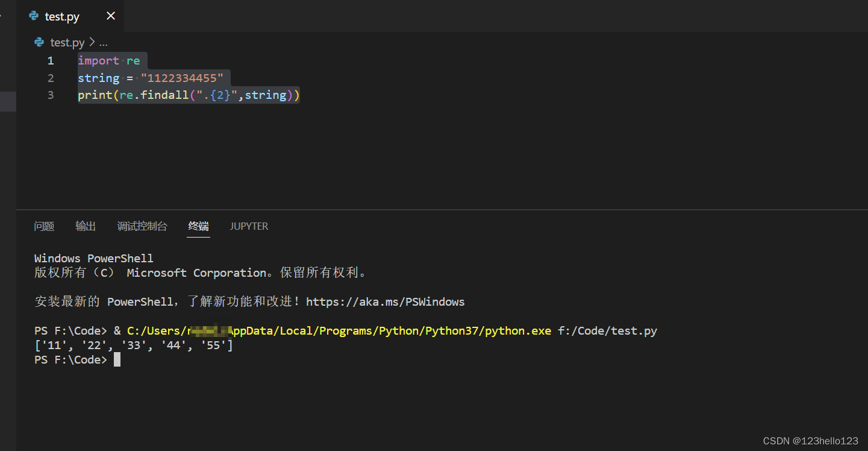The height and width of the screenshot is (451, 868).
Task: Click the Microsoft Corporation copyright line
Action: click(201, 273)
